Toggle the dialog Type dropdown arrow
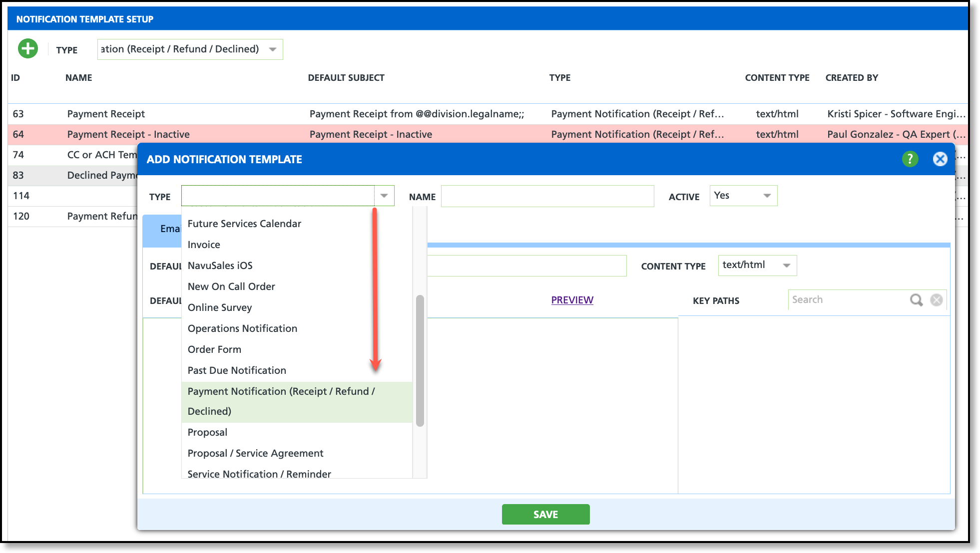The width and height of the screenshot is (980, 553). point(384,196)
